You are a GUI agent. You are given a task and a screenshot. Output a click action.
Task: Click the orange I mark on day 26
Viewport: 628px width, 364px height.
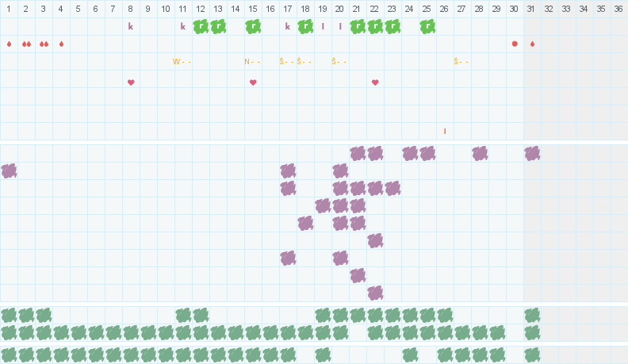(445, 132)
